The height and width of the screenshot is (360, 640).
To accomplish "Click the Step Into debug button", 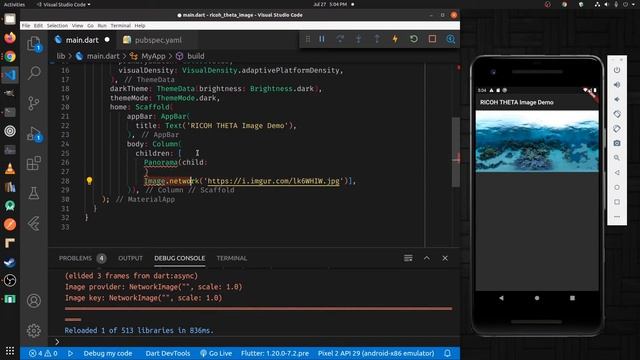I will coord(358,39).
